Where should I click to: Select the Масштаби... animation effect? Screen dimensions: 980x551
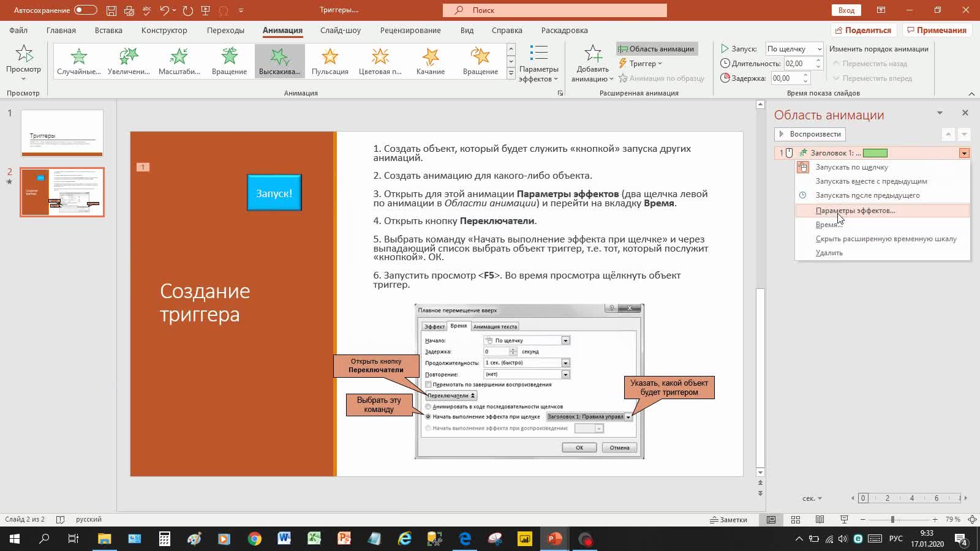pos(179,61)
